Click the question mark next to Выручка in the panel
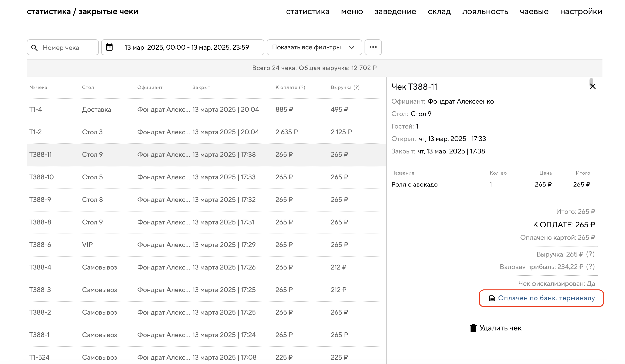This screenshot has width=625, height=364. [x=590, y=254]
